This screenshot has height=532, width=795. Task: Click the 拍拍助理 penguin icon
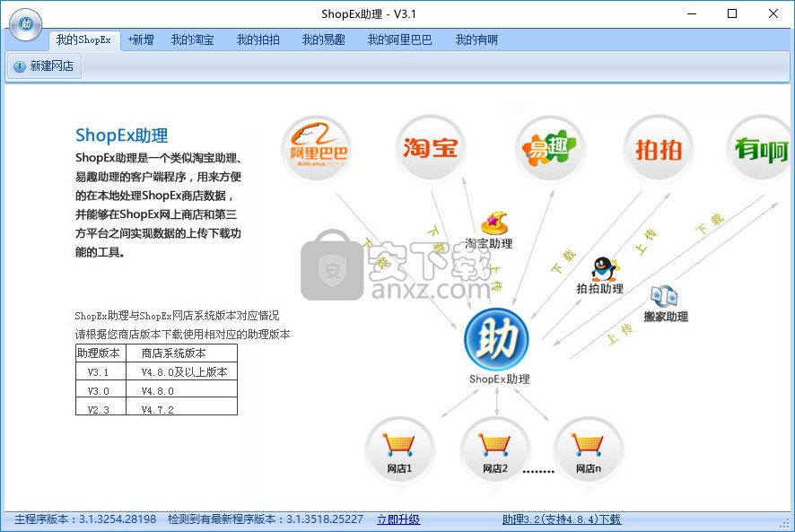(605, 269)
